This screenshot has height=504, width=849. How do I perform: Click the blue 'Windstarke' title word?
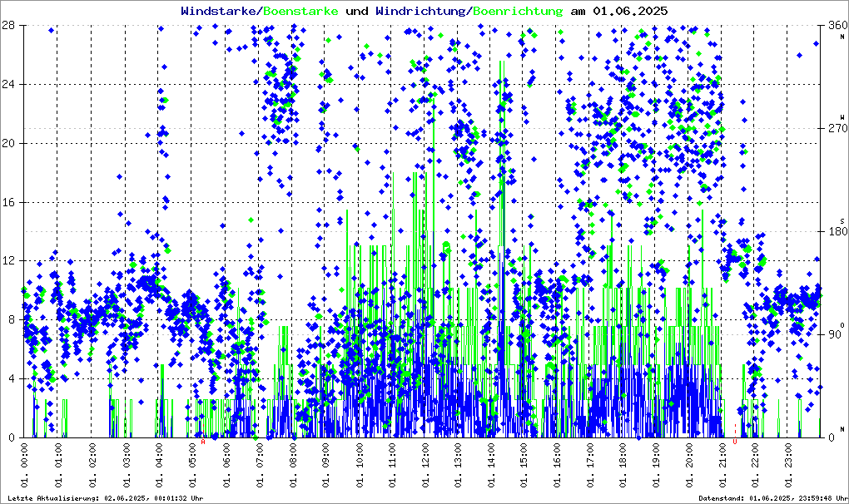click(x=221, y=11)
